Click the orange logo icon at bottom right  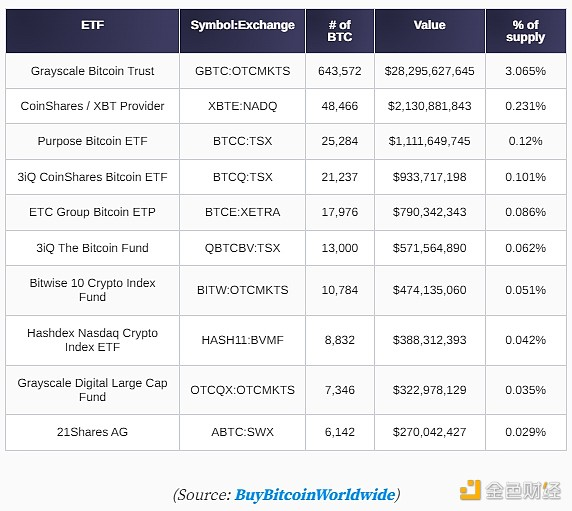pyautogui.click(x=471, y=490)
